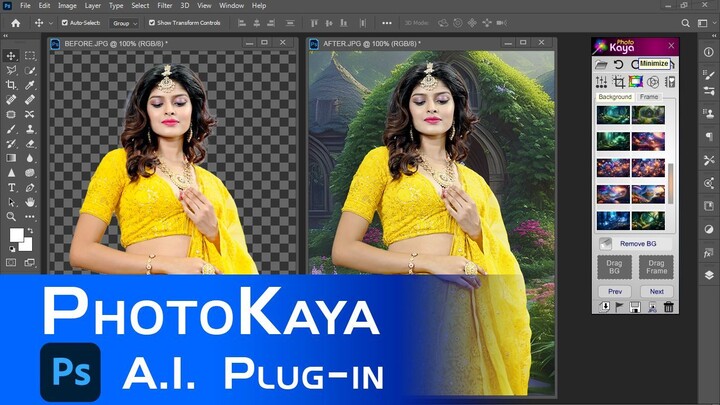Click the Home icon in options bar
Screen dimensions: 720x405
point(16,23)
